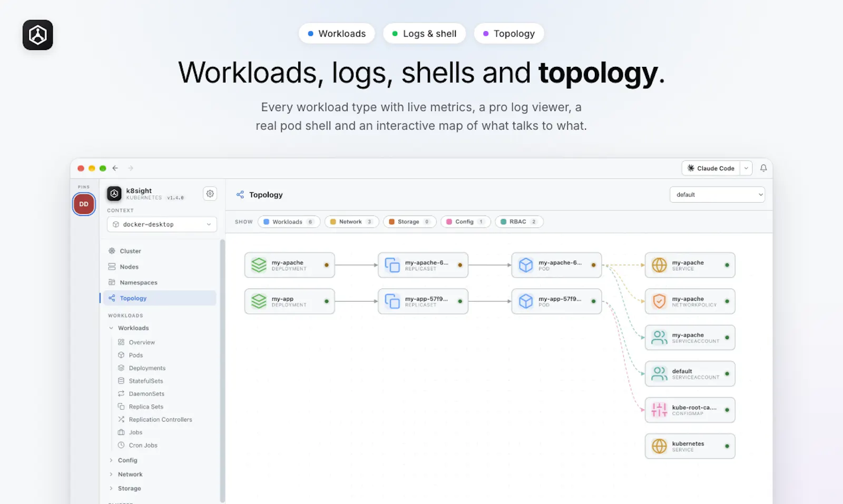Click the my-apache service globe icon
Screen dimensions: 843x504
point(659,265)
